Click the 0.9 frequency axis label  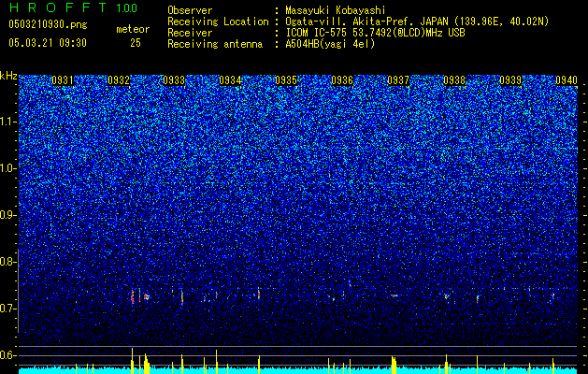pyautogui.click(x=7, y=215)
